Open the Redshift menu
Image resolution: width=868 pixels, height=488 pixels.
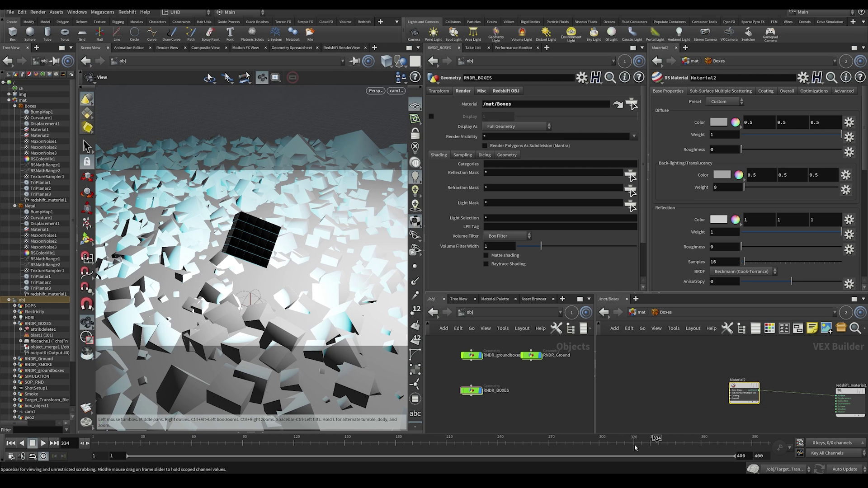(127, 12)
